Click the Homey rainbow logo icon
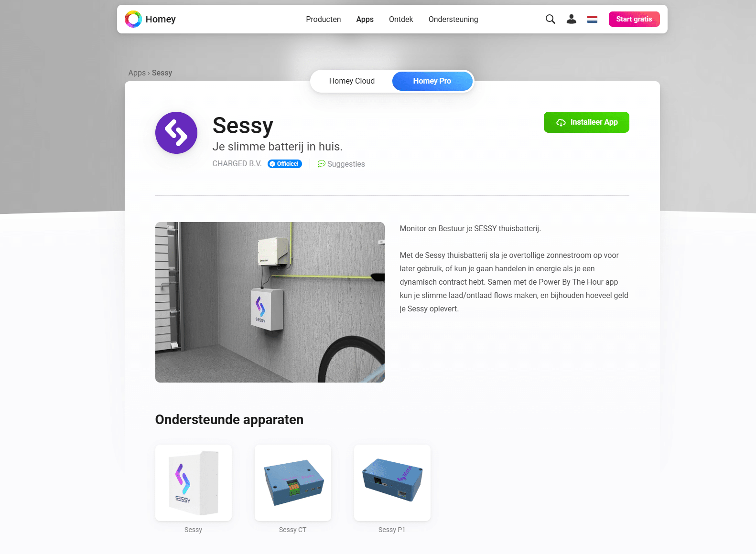Screen dimensions: 756x554 (x=133, y=19)
